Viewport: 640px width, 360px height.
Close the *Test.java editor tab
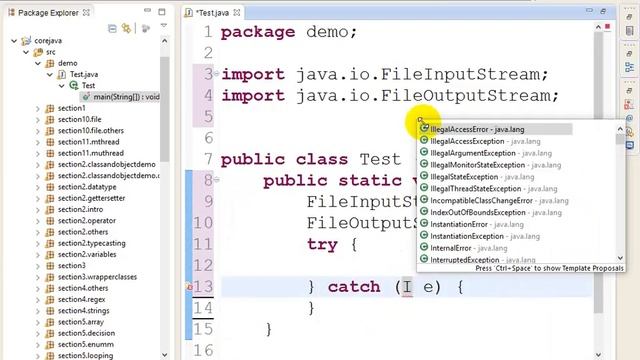237,13
